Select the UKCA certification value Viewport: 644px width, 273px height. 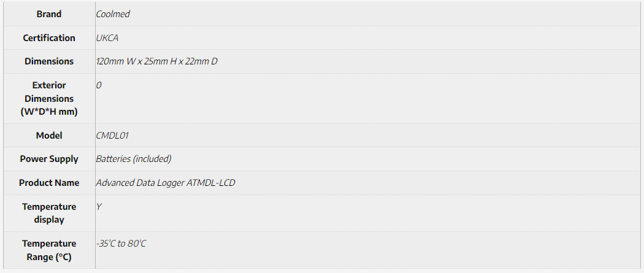pos(107,38)
